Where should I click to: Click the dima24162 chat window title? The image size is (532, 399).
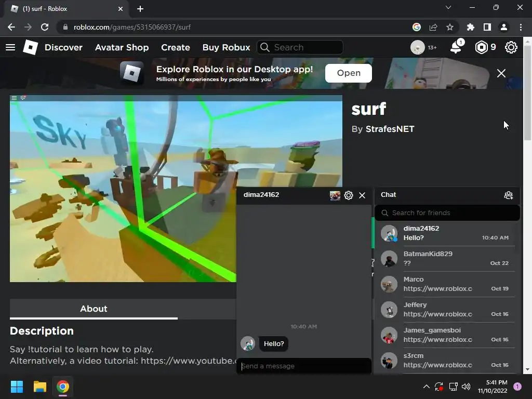(261, 195)
